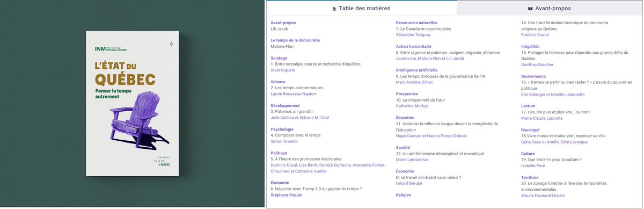Open Le temps de la démocratie section

coord(295,40)
